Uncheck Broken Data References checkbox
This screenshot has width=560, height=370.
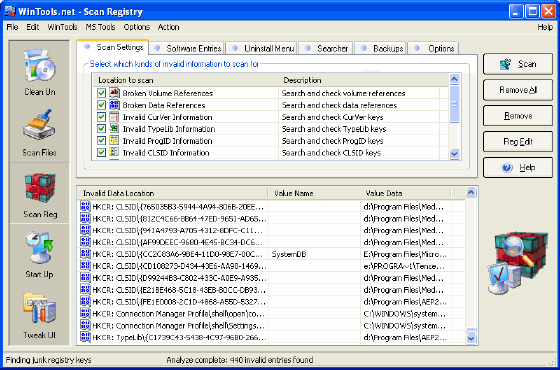pos(101,105)
